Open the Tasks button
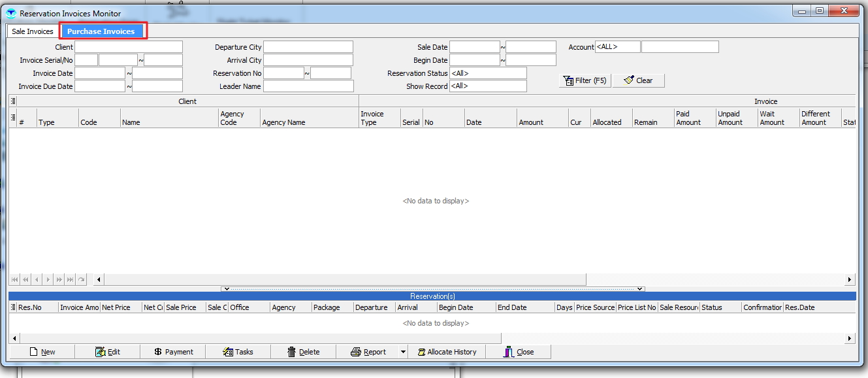The width and height of the screenshot is (868, 378). click(238, 352)
